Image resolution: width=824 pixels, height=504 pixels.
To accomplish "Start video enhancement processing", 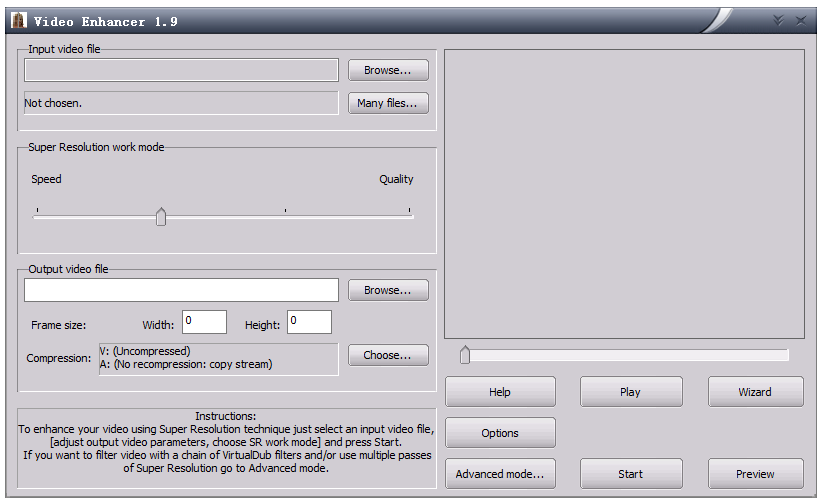I will point(631,474).
